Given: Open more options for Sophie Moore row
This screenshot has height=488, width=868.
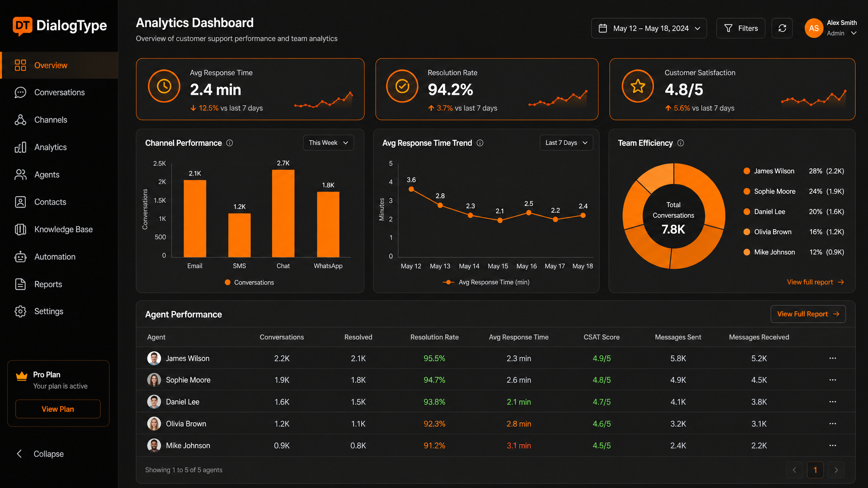Looking at the screenshot, I should coord(833,380).
